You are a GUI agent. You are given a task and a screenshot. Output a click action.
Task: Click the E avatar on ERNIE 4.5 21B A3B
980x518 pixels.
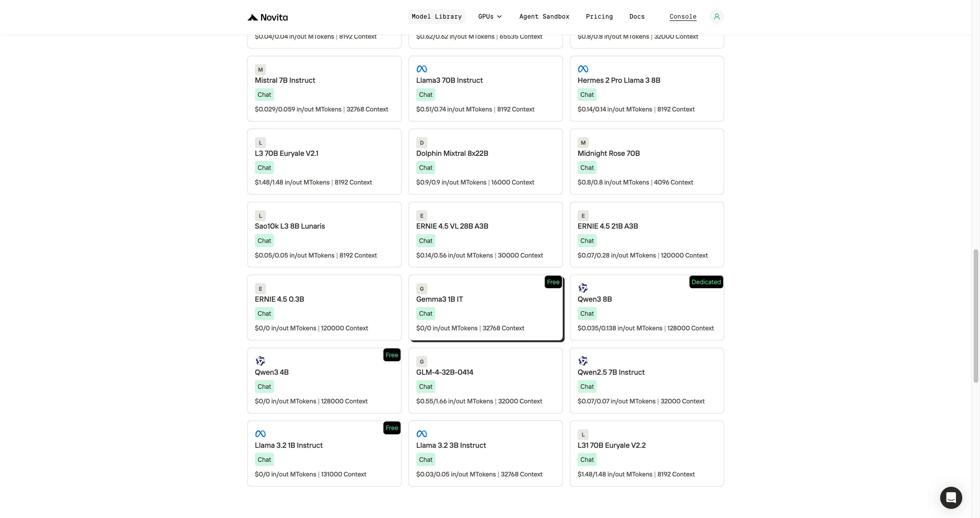tap(583, 216)
